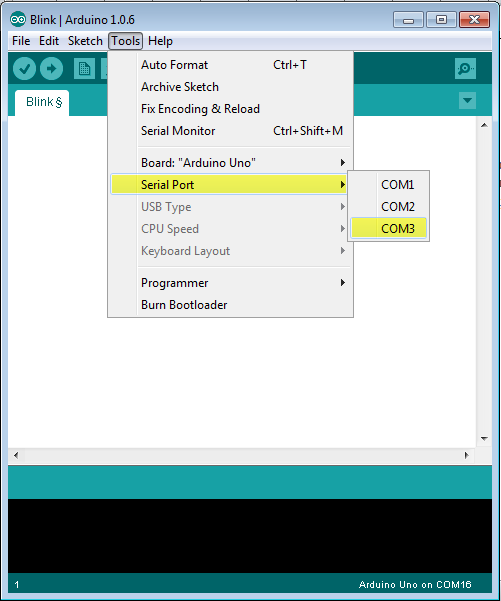Open the Serial Monitor magnifier icon
The width and height of the screenshot is (501, 601).
(465, 69)
